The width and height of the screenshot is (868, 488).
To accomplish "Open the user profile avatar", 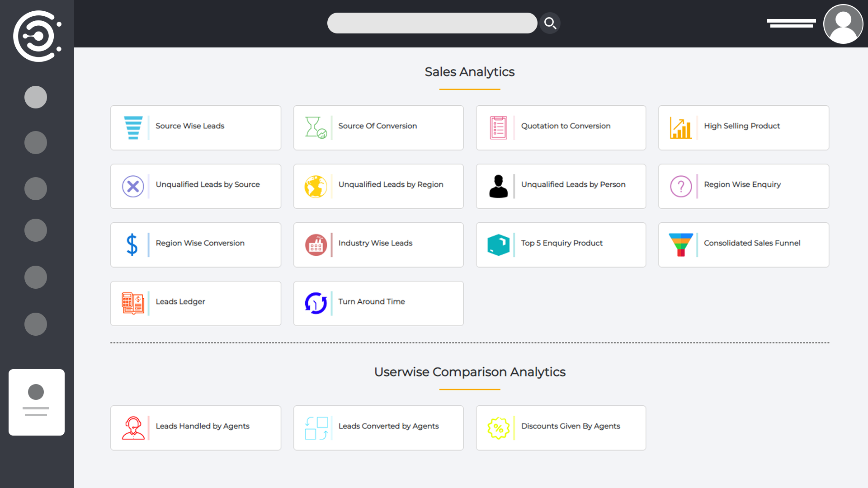I will click(843, 24).
